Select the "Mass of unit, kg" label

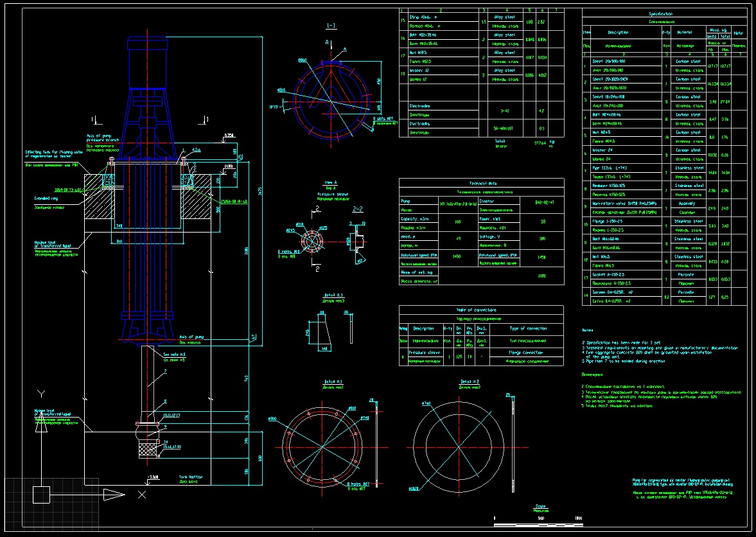click(x=417, y=272)
